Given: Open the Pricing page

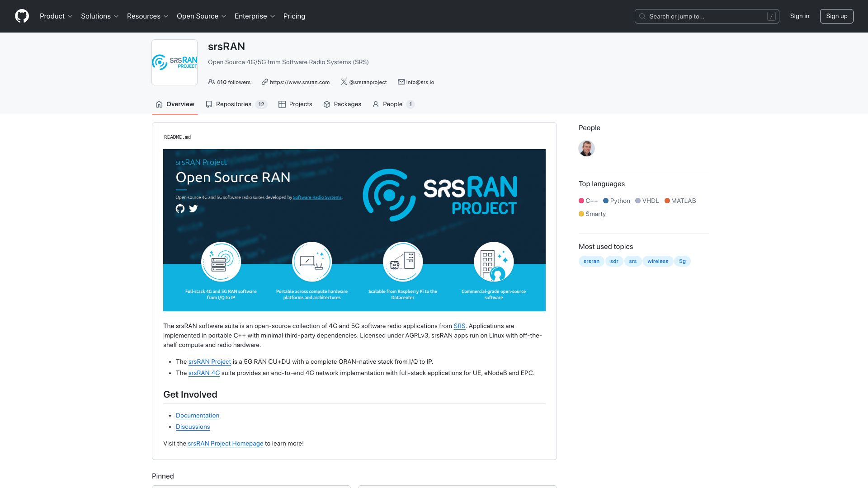Looking at the screenshot, I should coord(294,16).
